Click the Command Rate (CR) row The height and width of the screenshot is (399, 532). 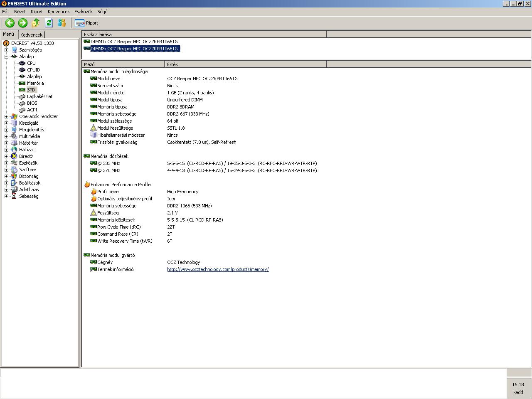(x=131, y=234)
